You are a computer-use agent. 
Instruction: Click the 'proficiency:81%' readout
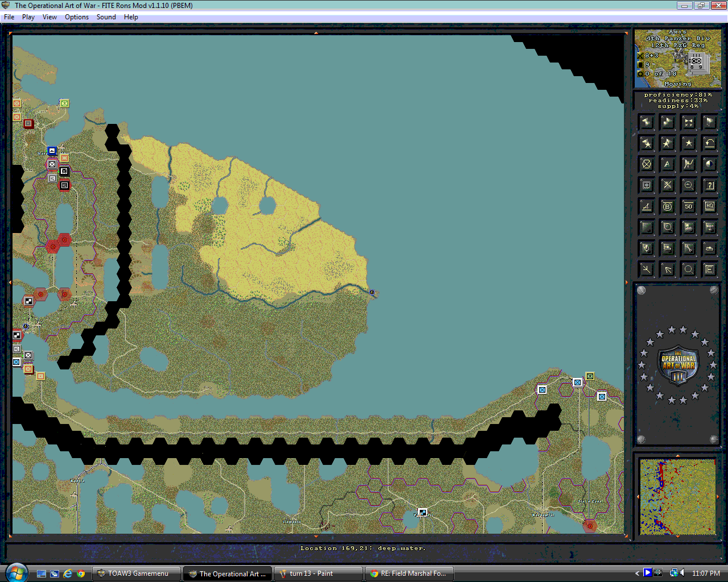(x=678, y=95)
